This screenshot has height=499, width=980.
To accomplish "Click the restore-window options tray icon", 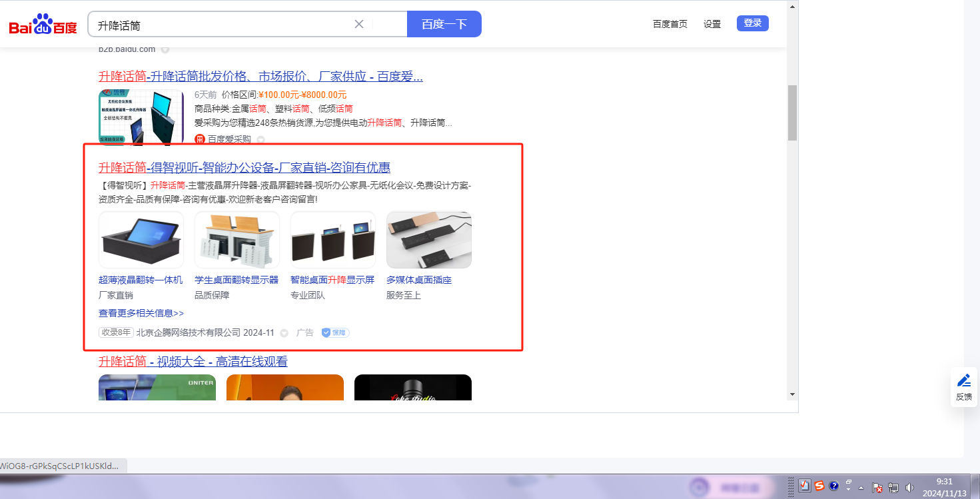I will (x=849, y=482).
